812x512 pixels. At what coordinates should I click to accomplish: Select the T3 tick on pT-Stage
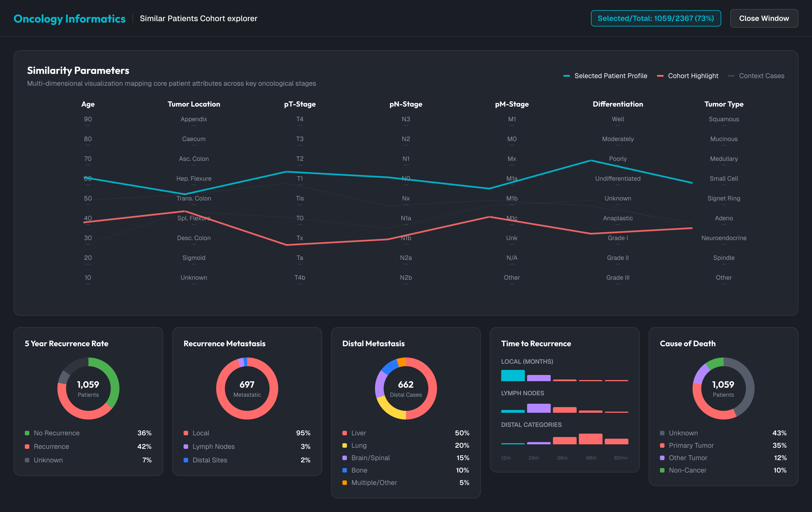coord(300,139)
